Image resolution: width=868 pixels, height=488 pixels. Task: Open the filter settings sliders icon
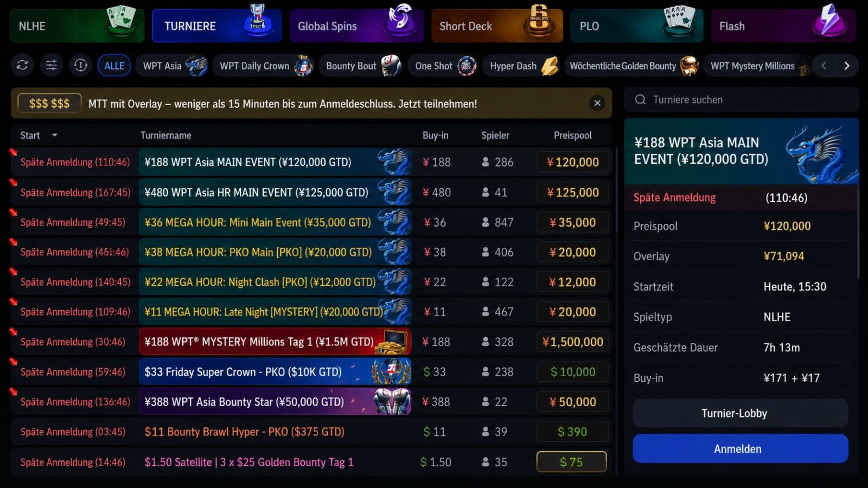tap(52, 66)
